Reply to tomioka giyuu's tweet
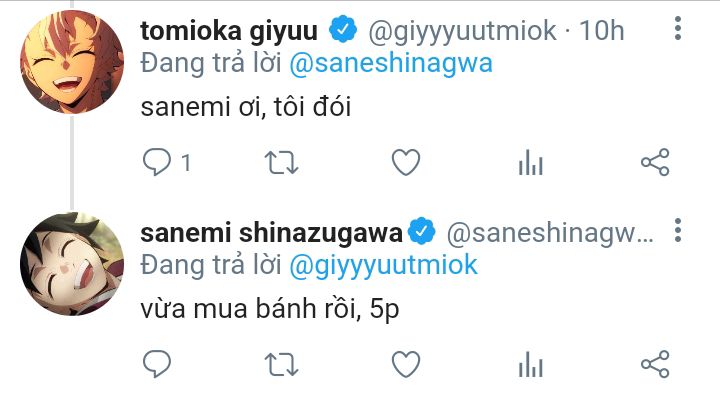Screen dimensions: 720x395 pyautogui.click(x=157, y=162)
